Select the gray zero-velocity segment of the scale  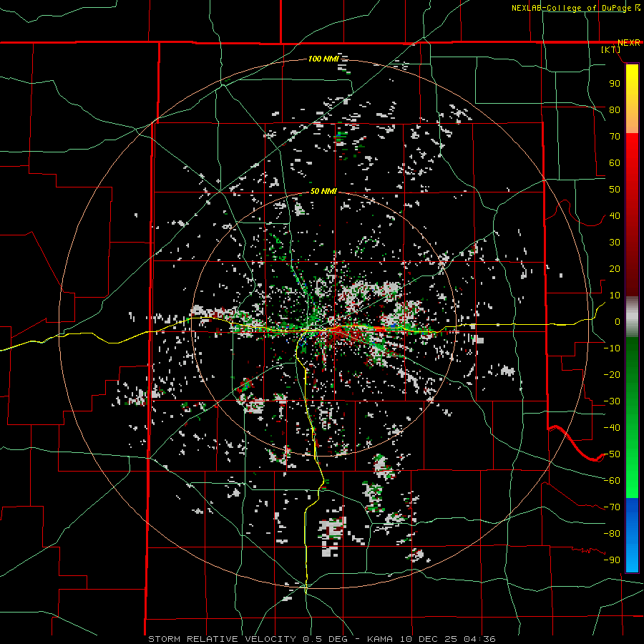click(x=632, y=317)
